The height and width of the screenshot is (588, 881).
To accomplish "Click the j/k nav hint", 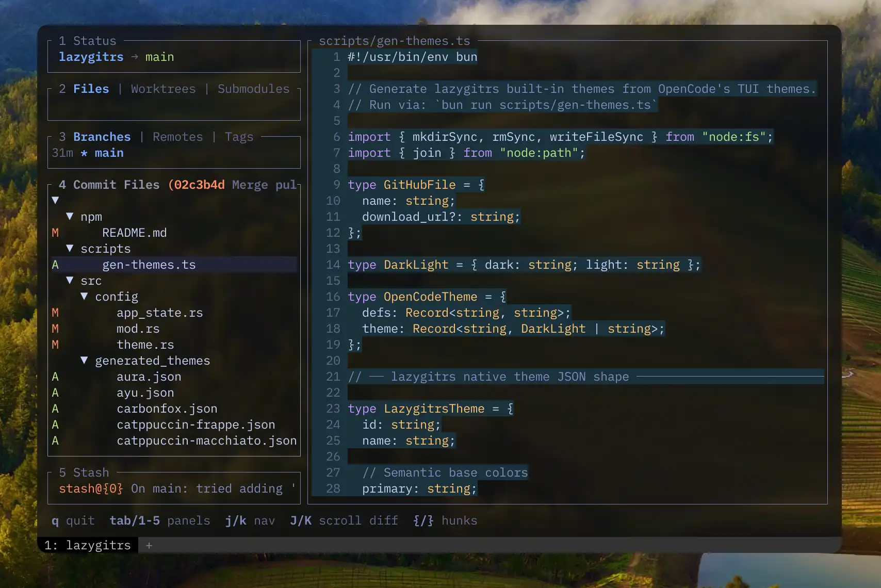I will (250, 520).
